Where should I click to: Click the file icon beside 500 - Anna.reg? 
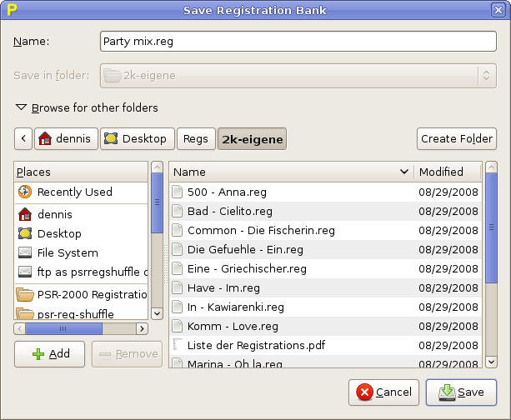pos(177,192)
